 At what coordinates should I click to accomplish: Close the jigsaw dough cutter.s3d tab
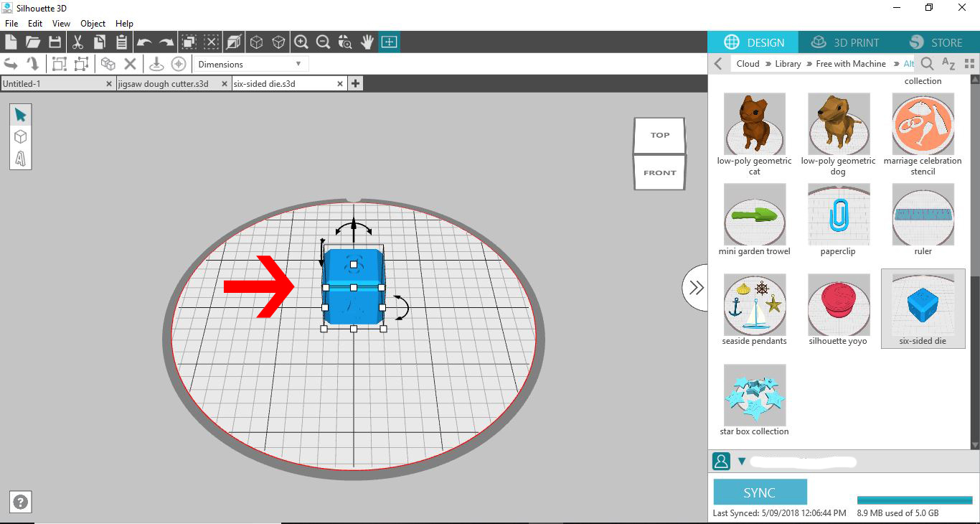click(x=225, y=84)
